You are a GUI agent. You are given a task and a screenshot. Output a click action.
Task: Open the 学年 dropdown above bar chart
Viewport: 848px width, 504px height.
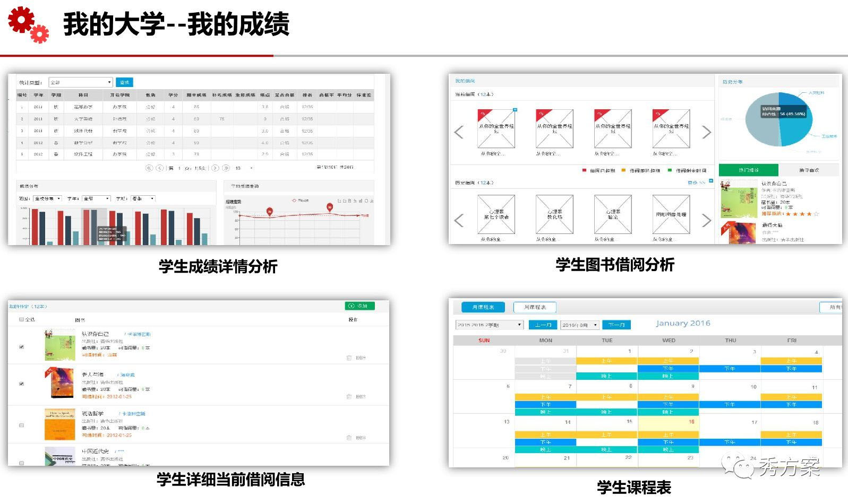click(x=96, y=198)
